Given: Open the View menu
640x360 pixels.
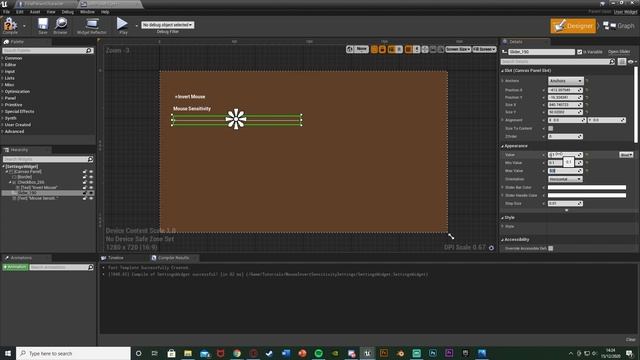Looking at the screenshot, I should click(51, 12).
